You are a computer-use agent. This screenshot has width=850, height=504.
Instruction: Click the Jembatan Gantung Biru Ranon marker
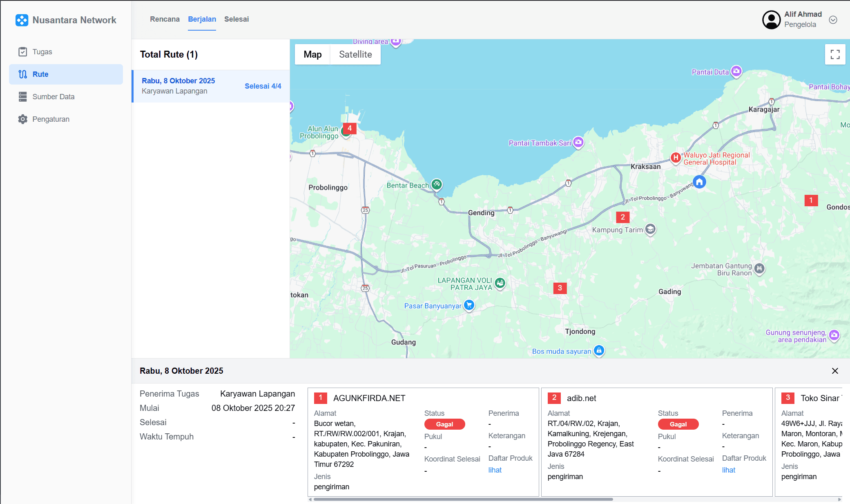point(759,268)
